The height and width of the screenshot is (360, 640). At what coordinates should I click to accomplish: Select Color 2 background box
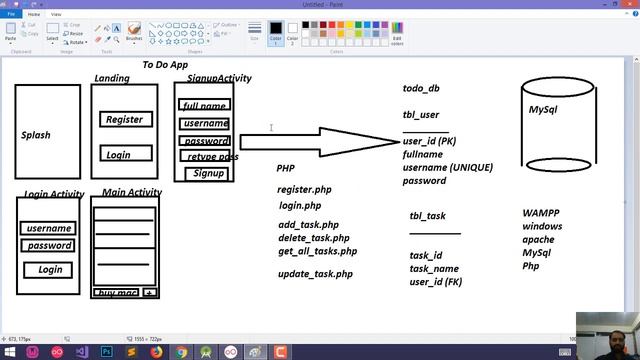click(292, 33)
